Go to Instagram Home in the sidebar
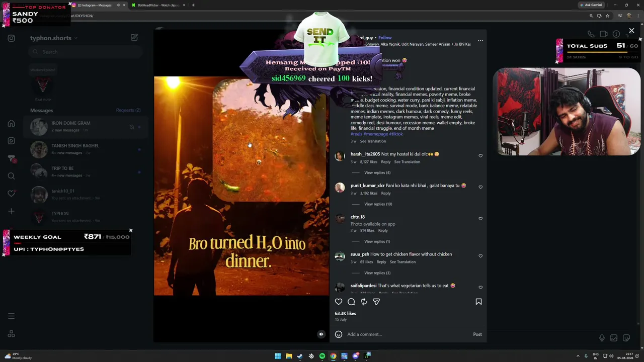This screenshot has width=644, height=362. point(11,123)
